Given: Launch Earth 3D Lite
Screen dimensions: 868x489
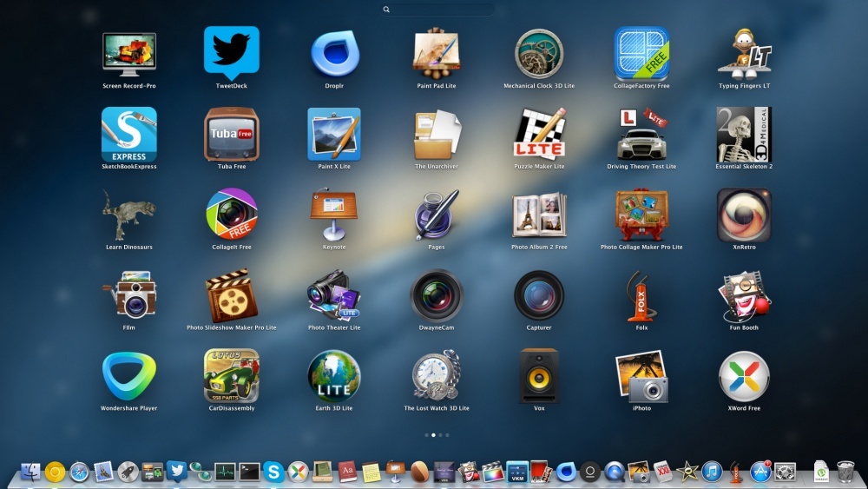Looking at the screenshot, I should point(334,376).
